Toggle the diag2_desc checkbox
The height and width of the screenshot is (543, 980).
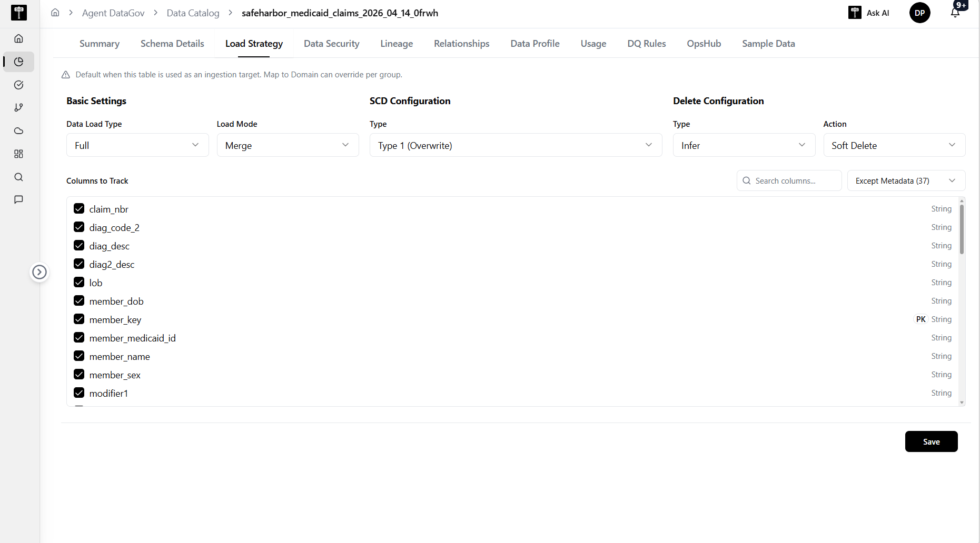[79, 264]
